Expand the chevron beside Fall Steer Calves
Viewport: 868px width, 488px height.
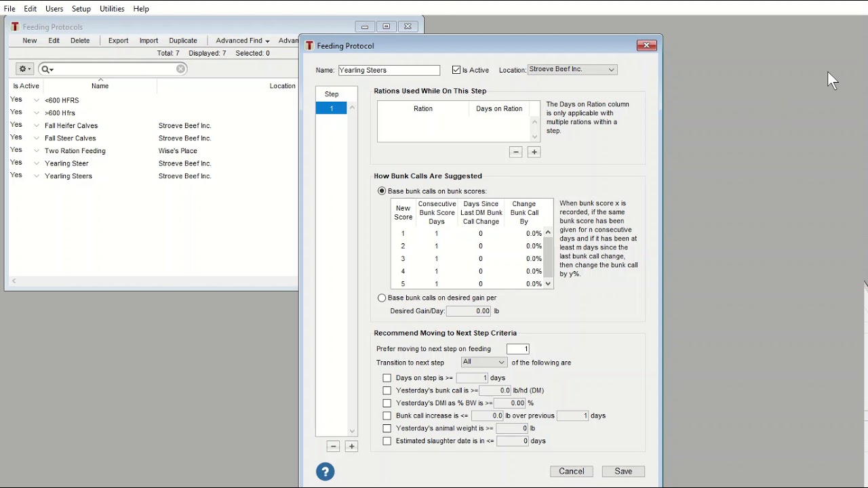tap(37, 138)
